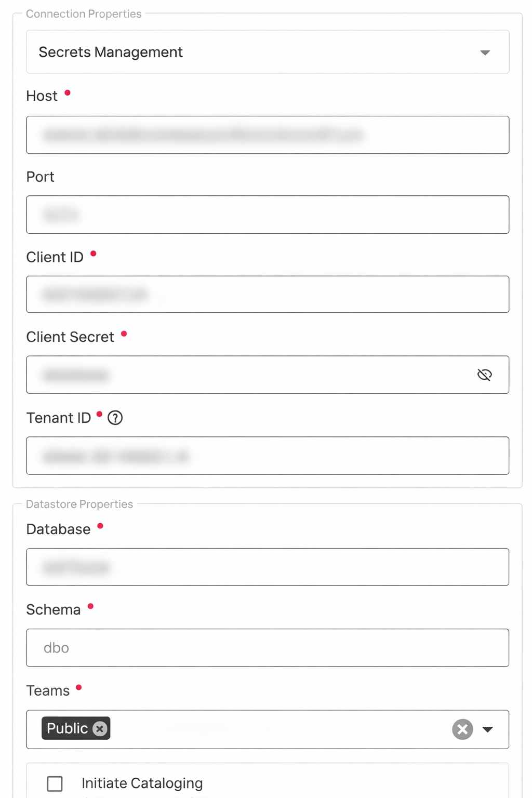Click the Initiate Cataloging label text
The image size is (532, 798).
[141, 783]
